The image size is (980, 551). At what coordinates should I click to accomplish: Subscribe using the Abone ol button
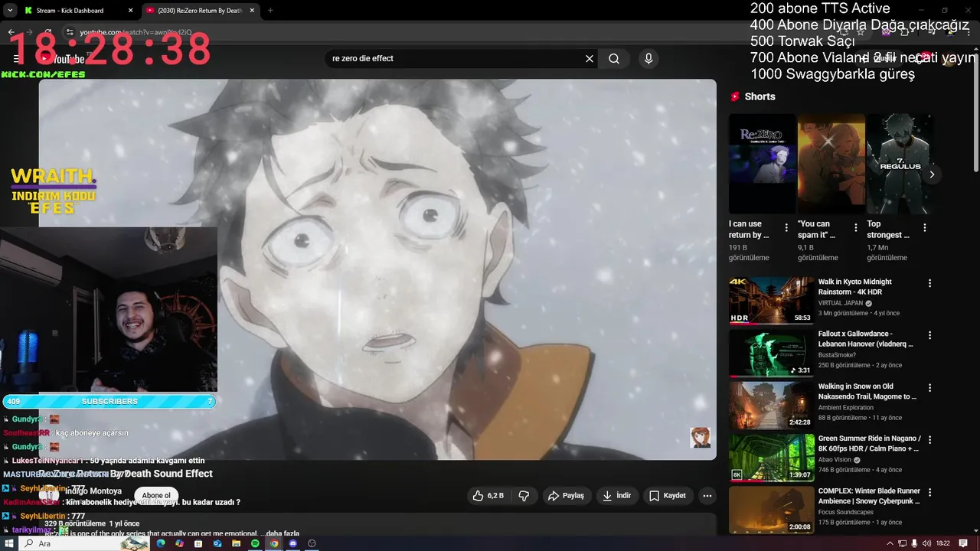156,496
